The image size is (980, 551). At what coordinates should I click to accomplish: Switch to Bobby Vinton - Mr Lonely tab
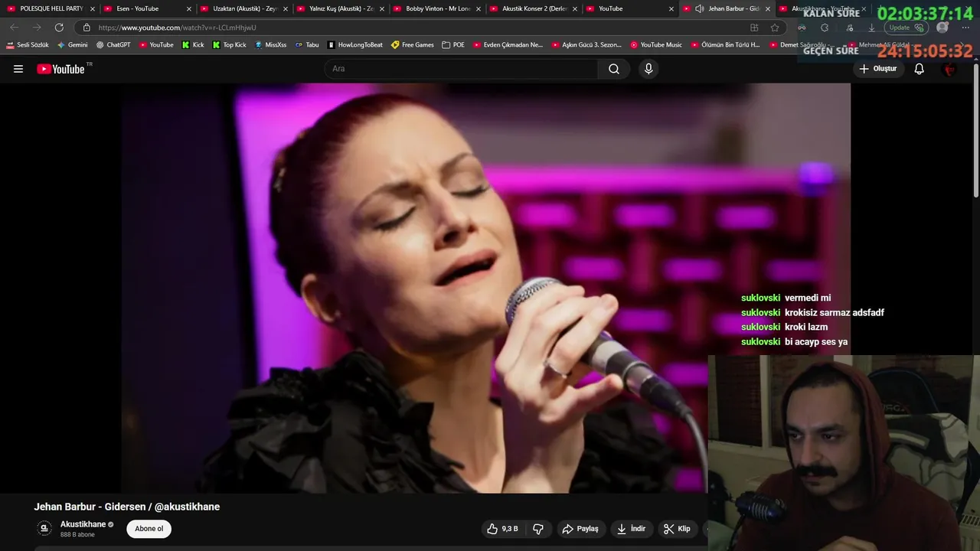point(436,8)
